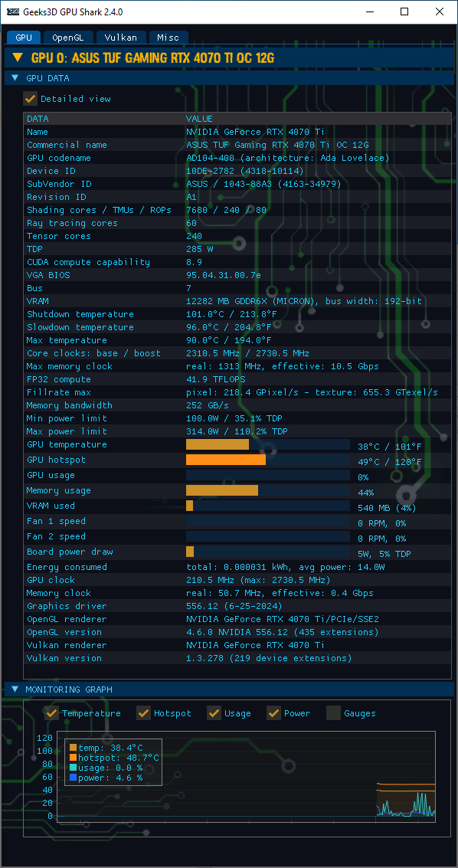Toggle the Temperature graph checkbox
This screenshot has width=458, height=868.
point(51,713)
